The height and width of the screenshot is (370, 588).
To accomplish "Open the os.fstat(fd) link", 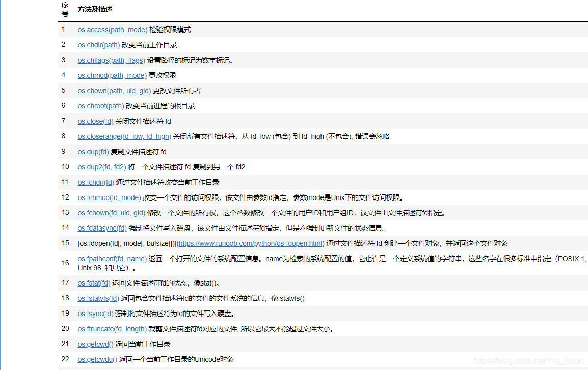I will 94,283.
